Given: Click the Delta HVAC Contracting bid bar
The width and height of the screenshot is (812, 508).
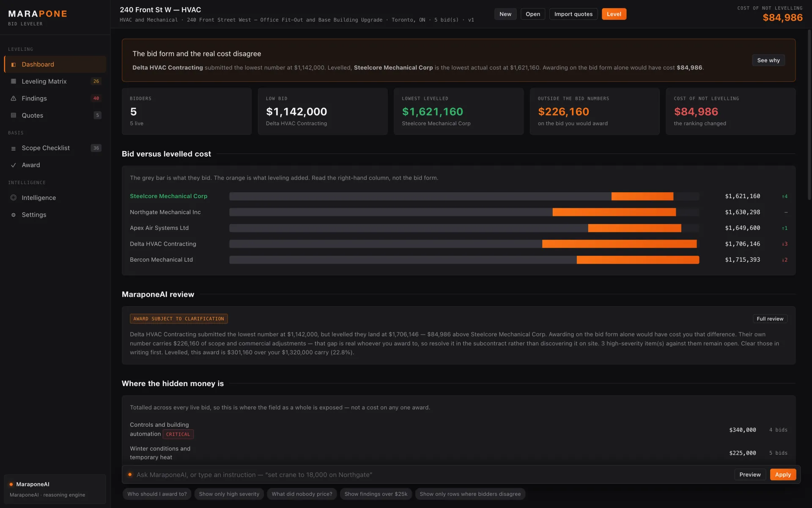Looking at the screenshot, I should (x=464, y=244).
